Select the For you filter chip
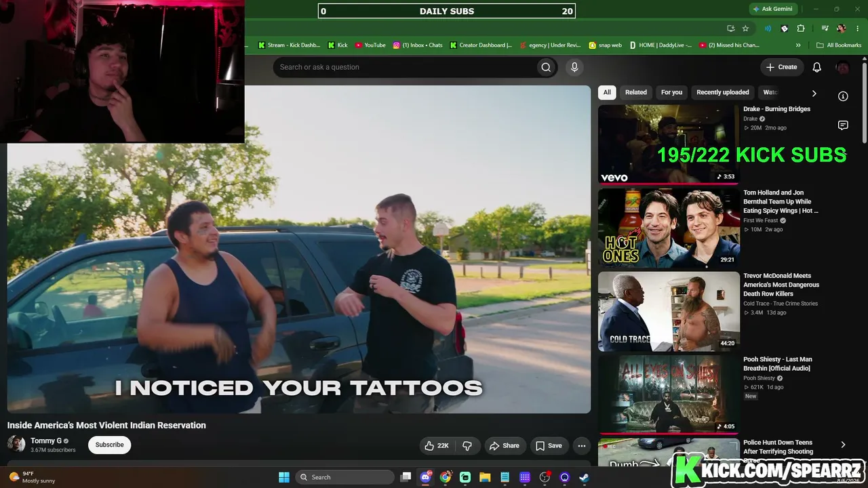868x488 pixels. (672, 92)
